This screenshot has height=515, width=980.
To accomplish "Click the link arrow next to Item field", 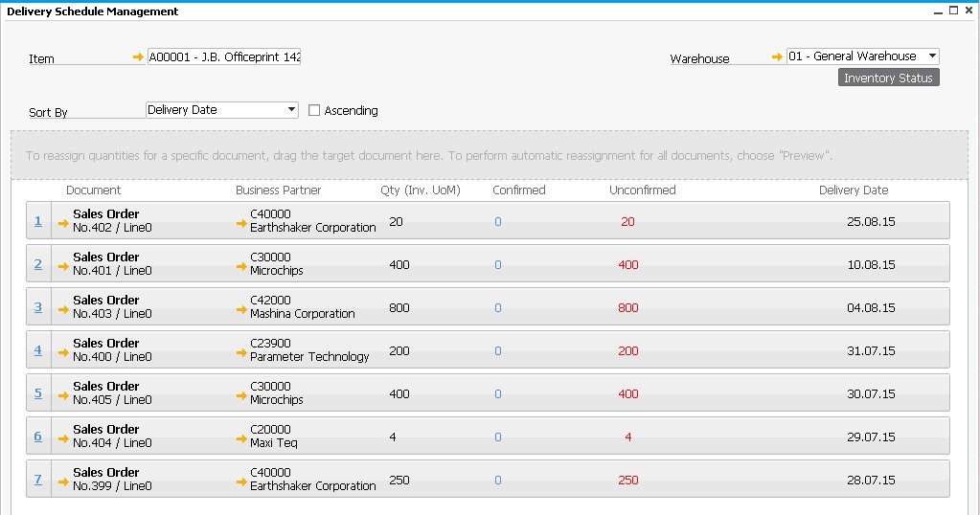I will pyautogui.click(x=138, y=57).
